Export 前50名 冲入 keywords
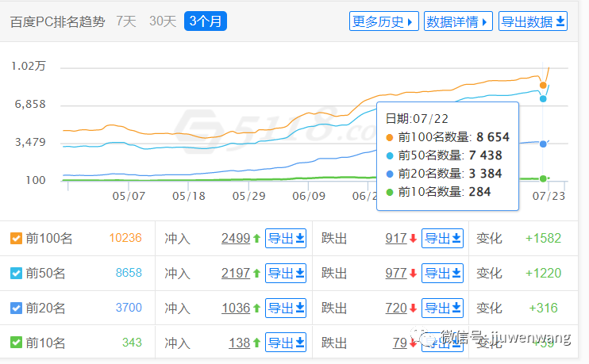Screen dimensions: 589x364 [286, 273]
